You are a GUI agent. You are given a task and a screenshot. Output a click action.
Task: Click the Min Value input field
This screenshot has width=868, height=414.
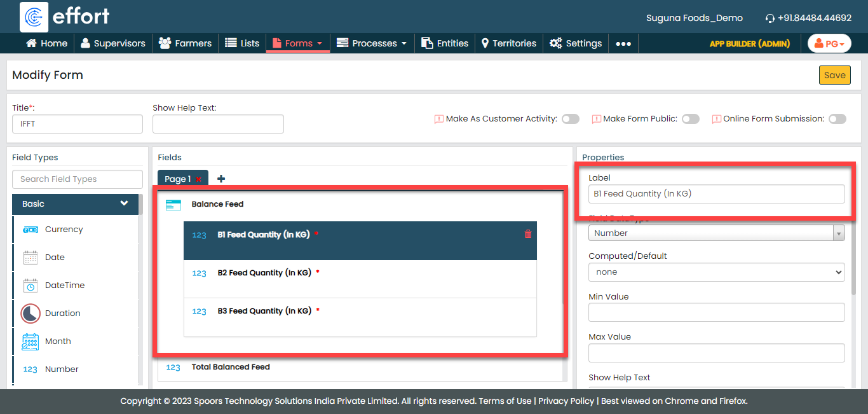click(716, 312)
